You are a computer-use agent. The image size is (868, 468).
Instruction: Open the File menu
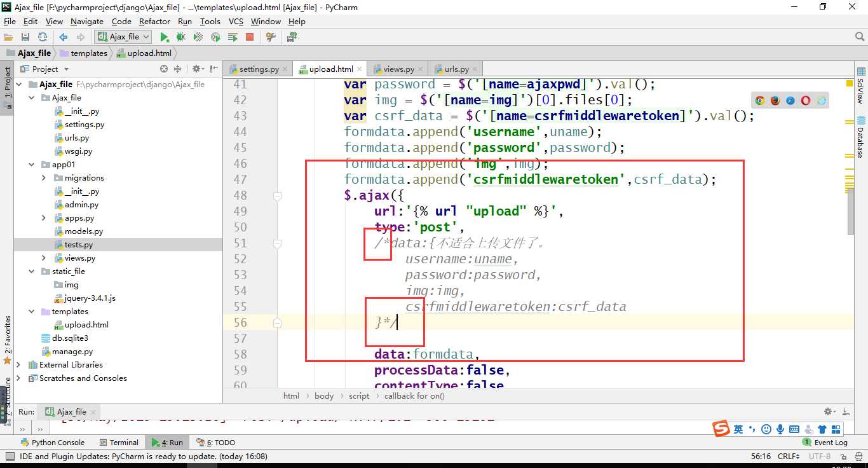coord(10,21)
